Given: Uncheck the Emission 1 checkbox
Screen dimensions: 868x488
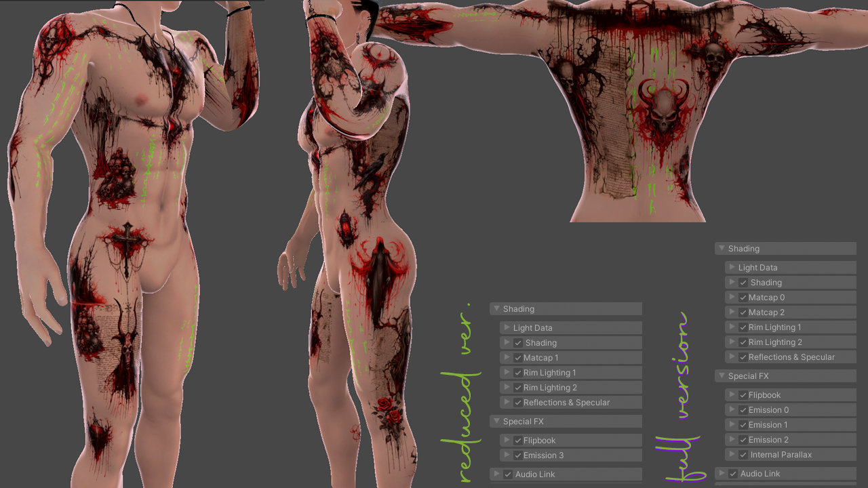Looking at the screenshot, I should tap(743, 425).
